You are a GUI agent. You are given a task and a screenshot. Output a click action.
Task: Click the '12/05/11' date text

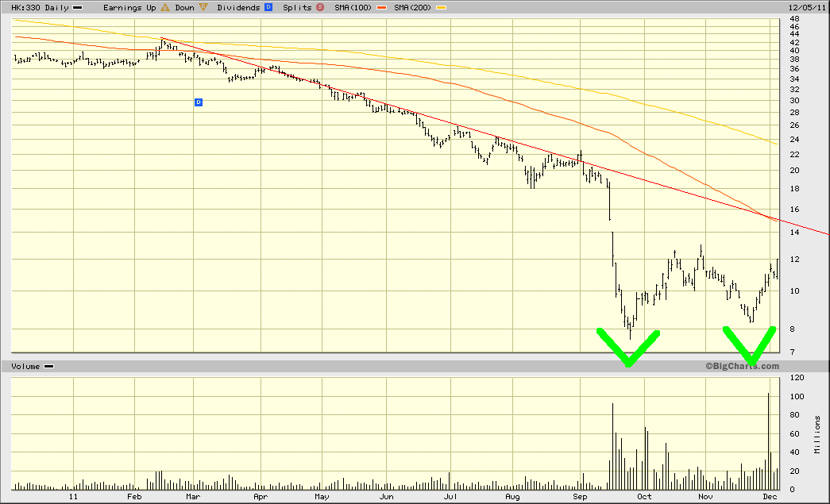[x=806, y=7]
